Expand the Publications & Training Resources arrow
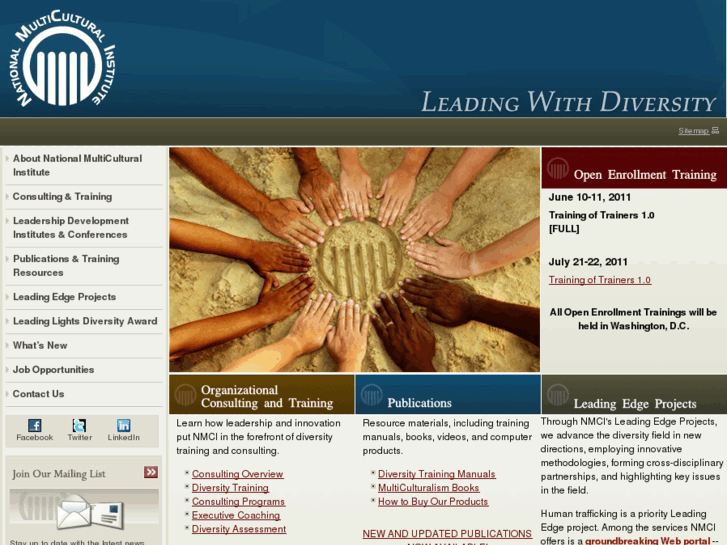Screen dimensions: 727x545 coord(7,259)
